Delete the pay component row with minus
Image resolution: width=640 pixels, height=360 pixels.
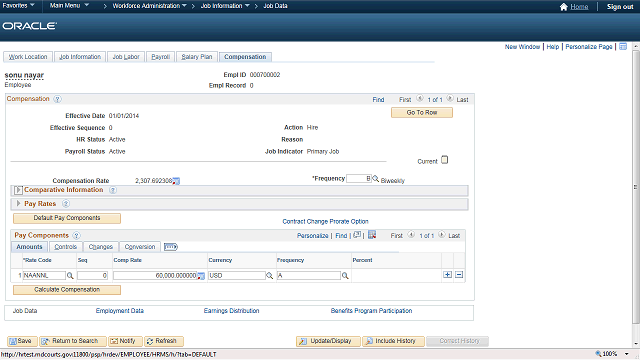[459, 275]
